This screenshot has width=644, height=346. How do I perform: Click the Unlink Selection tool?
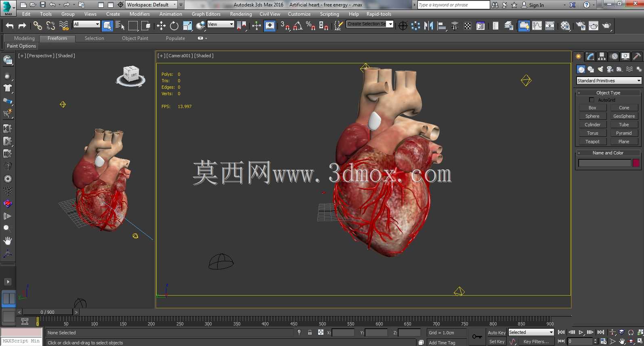[50, 26]
